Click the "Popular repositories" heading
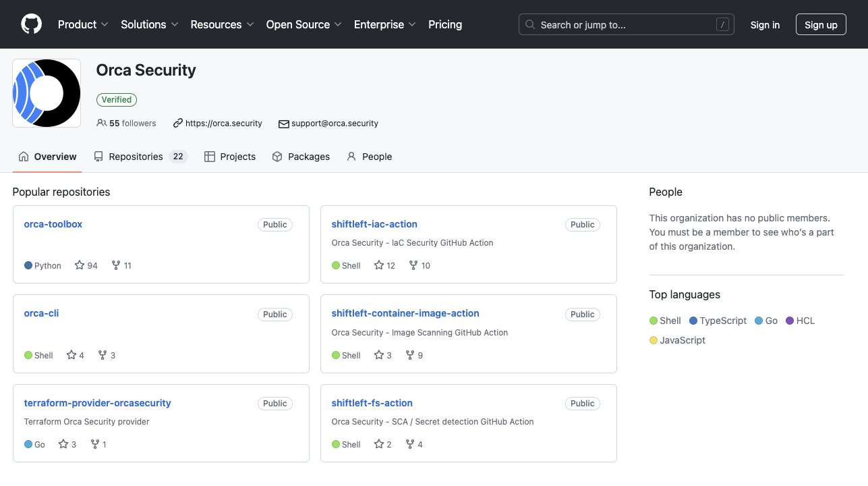The image size is (868, 486). tap(61, 192)
